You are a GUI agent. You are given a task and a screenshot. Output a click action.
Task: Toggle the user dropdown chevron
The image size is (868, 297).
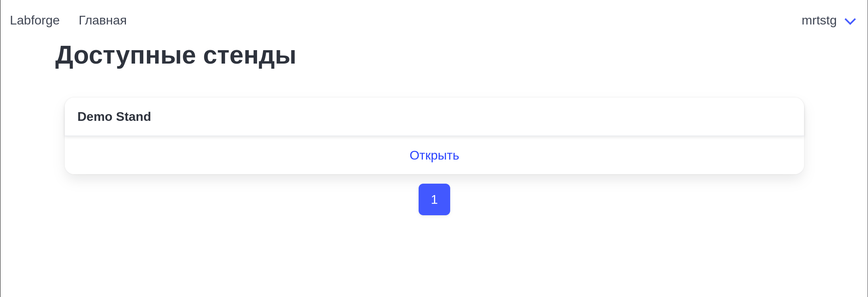850,21
